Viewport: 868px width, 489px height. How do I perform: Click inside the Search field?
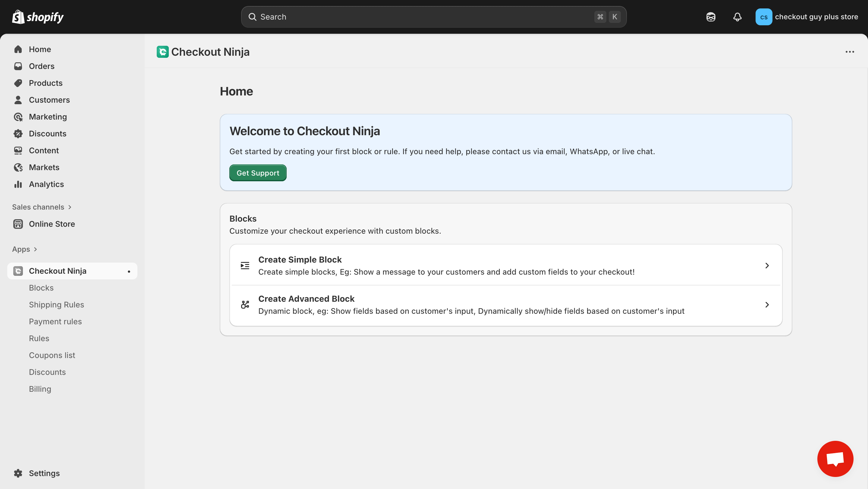tap(434, 17)
